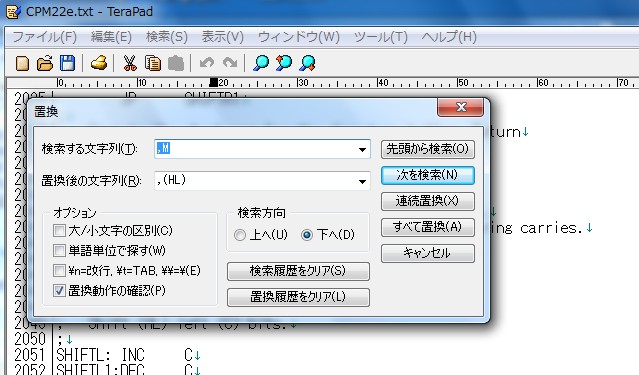Click the Copy toolbar icon
The image size is (639, 375).
pyautogui.click(x=153, y=63)
